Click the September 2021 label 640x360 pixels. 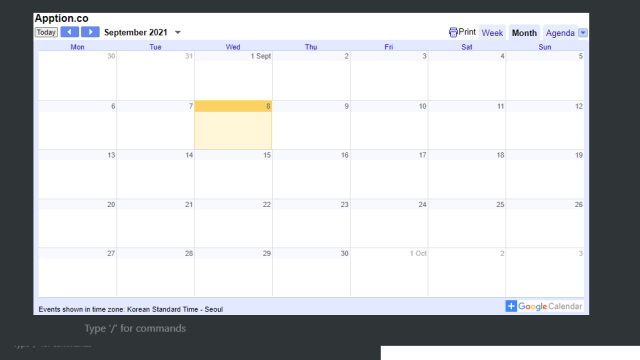tap(136, 33)
